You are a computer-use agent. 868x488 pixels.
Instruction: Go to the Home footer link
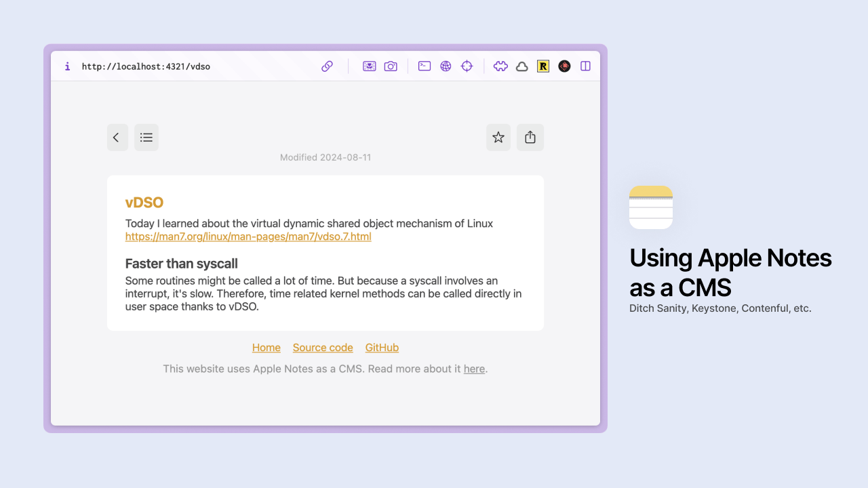(x=267, y=348)
